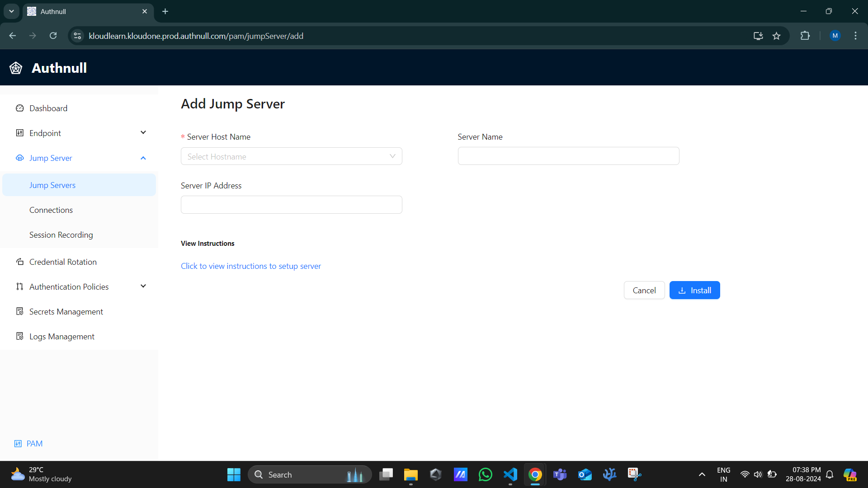The width and height of the screenshot is (868, 488).
Task: Open Outlook from the taskbar
Action: click(585, 474)
